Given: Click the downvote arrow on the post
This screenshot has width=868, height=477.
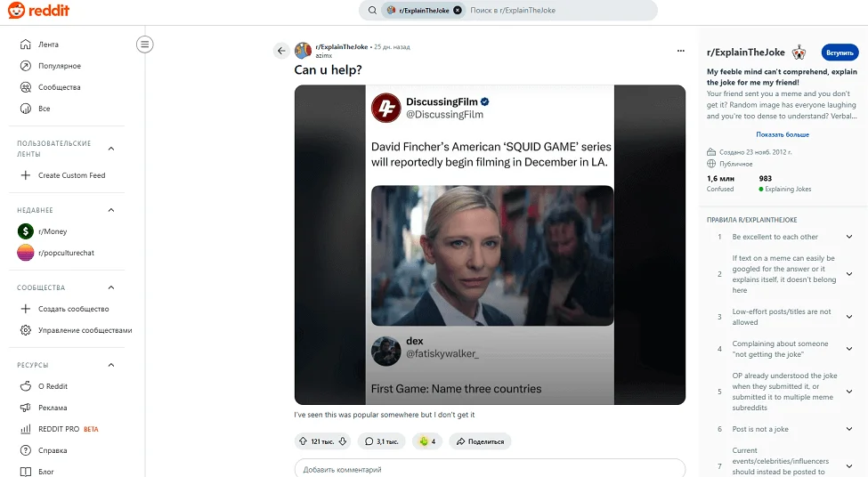Looking at the screenshot, I should pos(342,441).
